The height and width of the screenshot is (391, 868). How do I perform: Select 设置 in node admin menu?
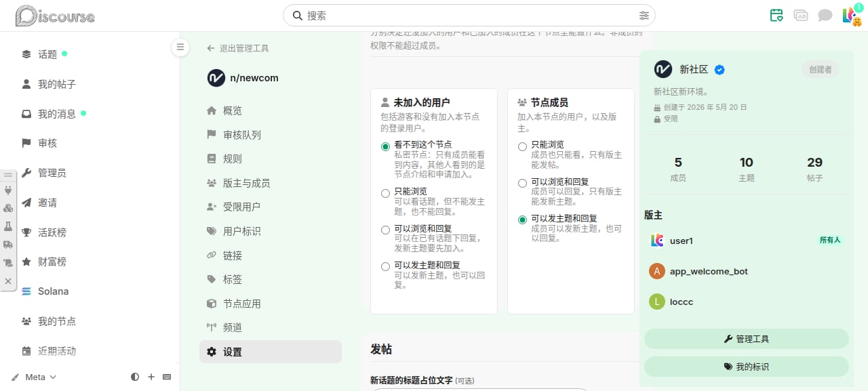click(270, 352)
